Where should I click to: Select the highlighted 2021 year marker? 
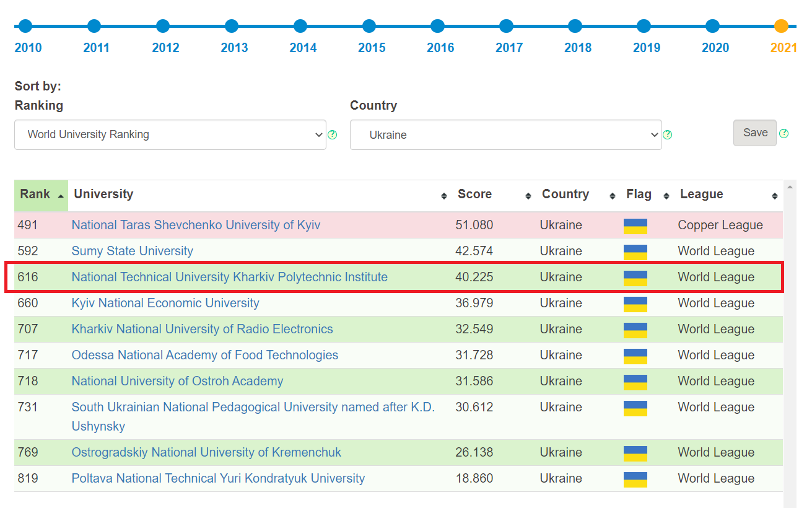782,26
